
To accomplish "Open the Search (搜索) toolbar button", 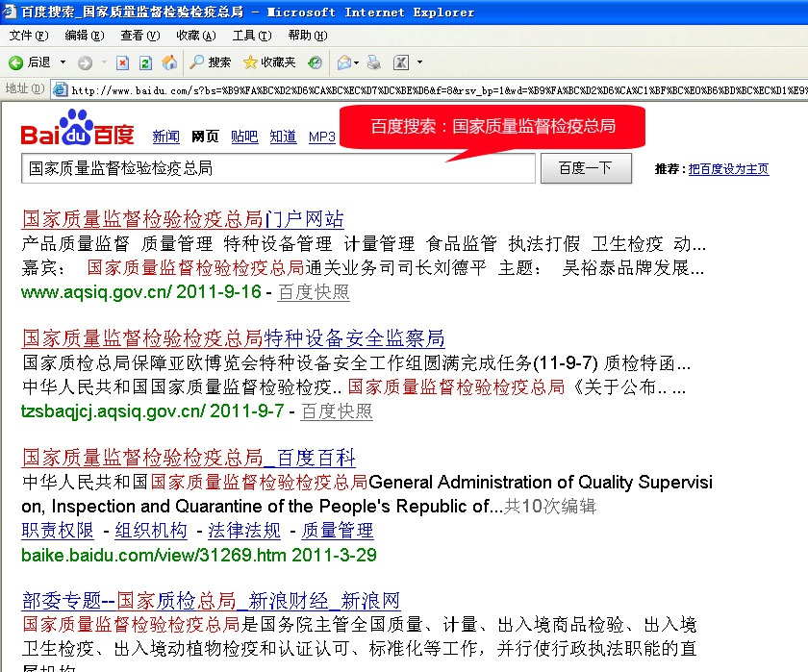I will tap(210, 62).
